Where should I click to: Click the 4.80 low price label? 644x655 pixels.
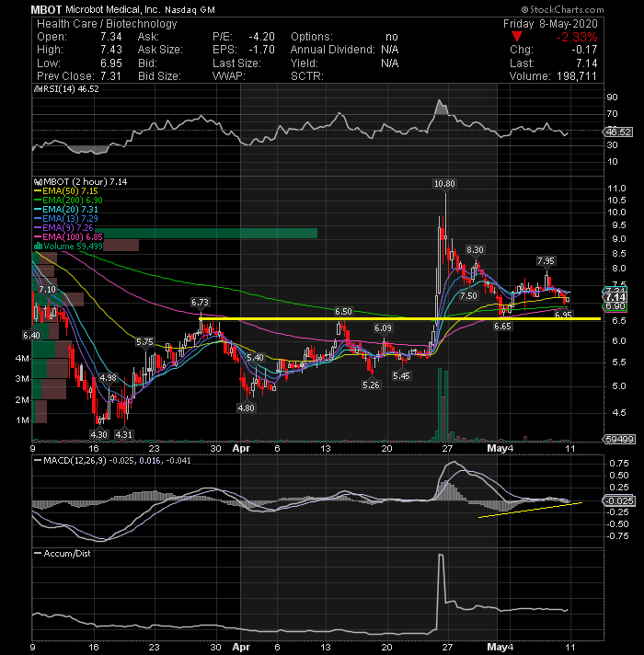tap(246, 408)
